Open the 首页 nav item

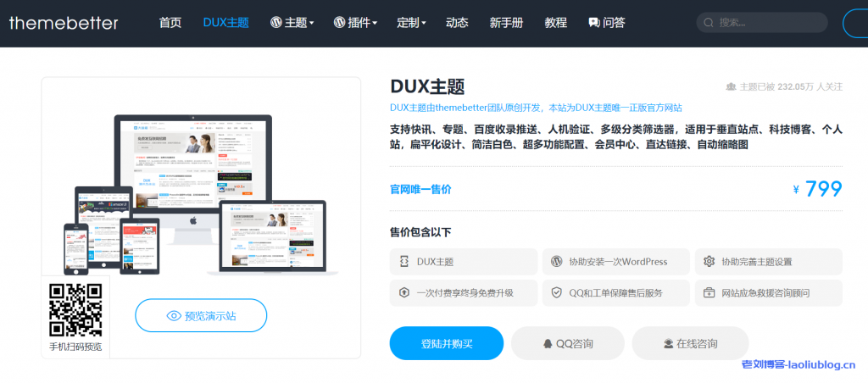[170, 23]
